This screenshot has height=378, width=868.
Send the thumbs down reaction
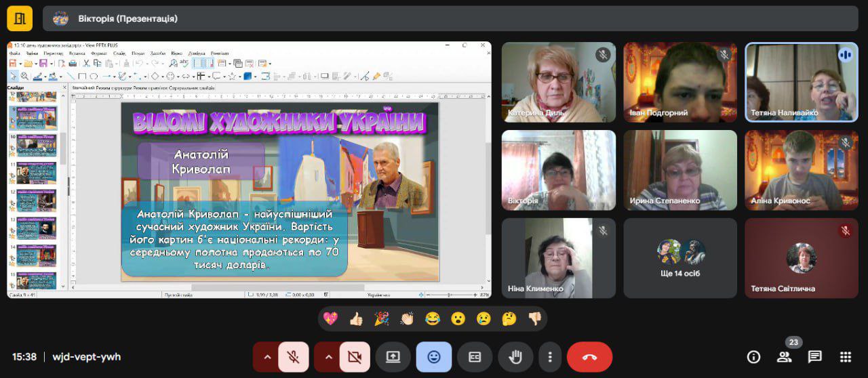(x=535, y=318)
